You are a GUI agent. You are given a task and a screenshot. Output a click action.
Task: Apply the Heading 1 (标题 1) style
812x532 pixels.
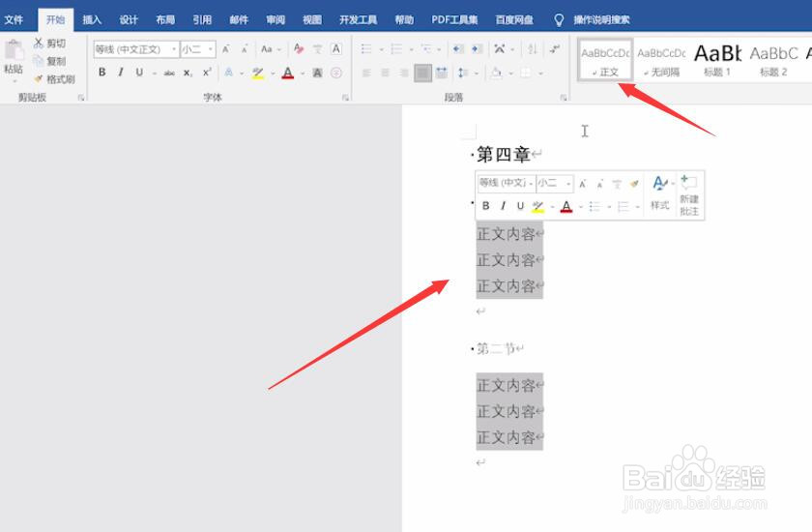pyautogui.click(x=717, y=60)
